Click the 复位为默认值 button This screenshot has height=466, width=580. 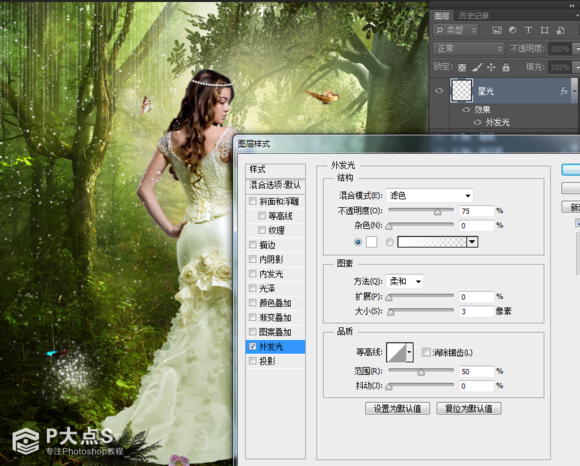tap(469, 409)
